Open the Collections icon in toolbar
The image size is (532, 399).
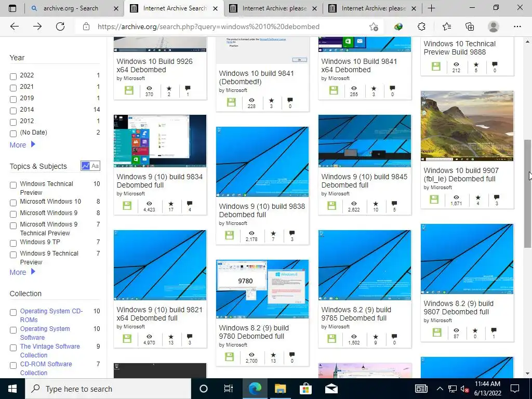coord(470,26)
